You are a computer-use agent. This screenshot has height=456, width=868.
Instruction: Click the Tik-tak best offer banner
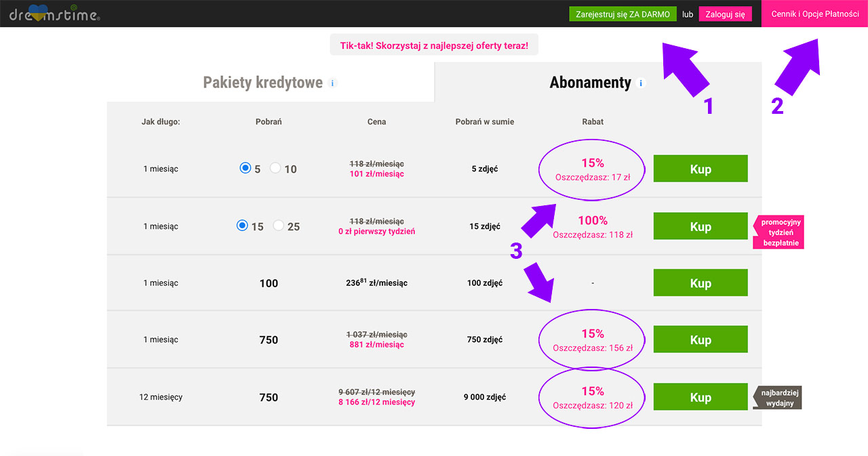coord(433,45)
